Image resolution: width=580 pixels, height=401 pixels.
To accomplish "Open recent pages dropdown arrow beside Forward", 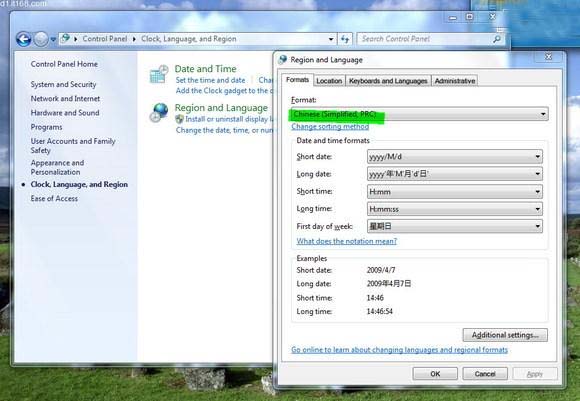I will click(x=53, y=39).
